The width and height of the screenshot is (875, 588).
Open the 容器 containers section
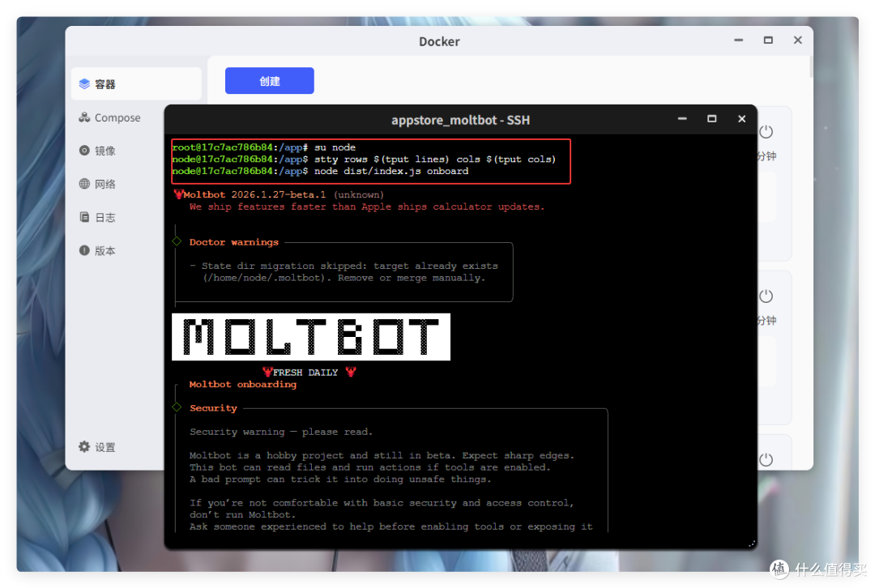click(x=136, y=83)
